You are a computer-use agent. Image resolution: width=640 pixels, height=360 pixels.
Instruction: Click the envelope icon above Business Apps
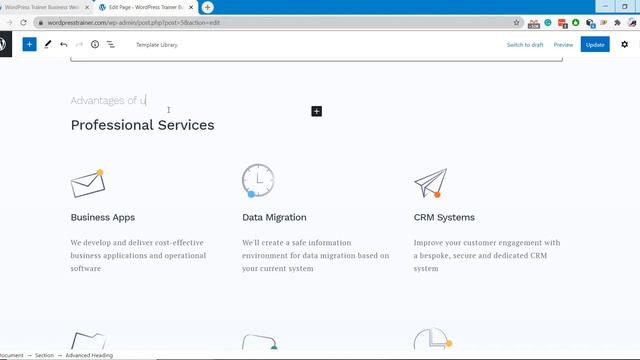[88, 184]
